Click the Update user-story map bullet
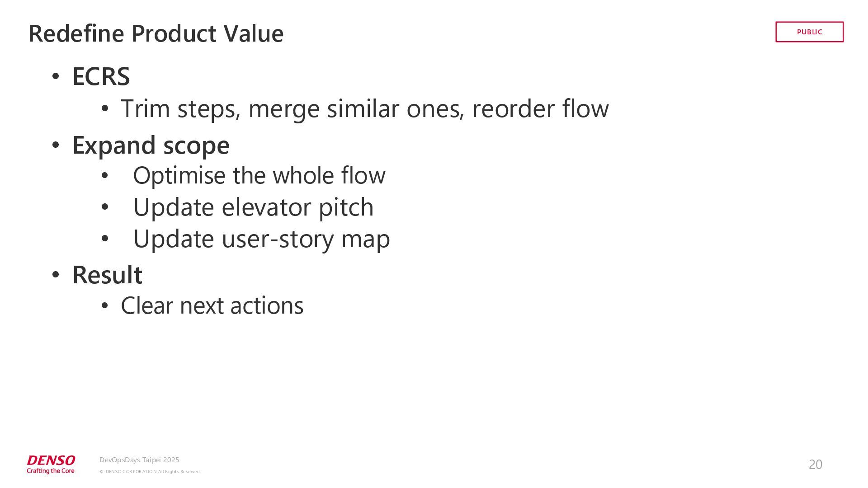This screenshot has width=868, height=488. tap(261, 239)
